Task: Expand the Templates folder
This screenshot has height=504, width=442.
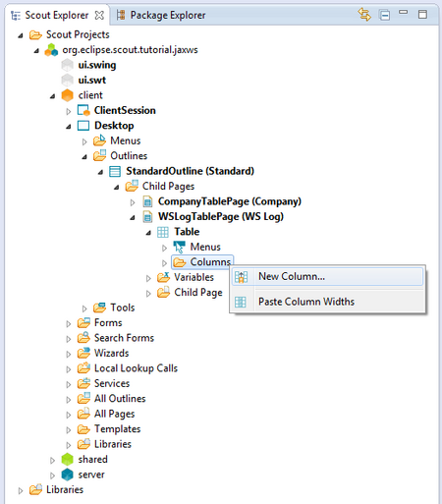Action: [x=68, y=430]
